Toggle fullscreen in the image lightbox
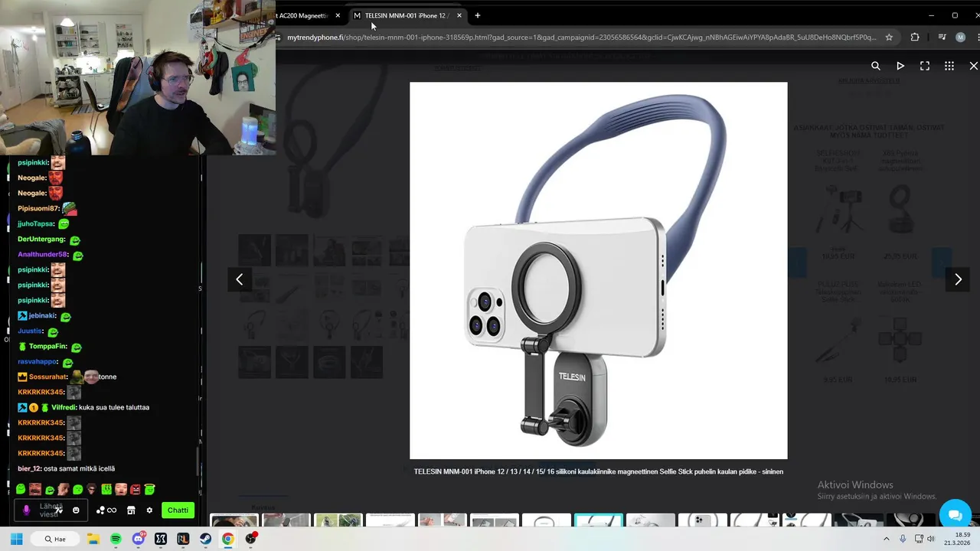The height and width of the screenshot is (551, 980). 925,66
